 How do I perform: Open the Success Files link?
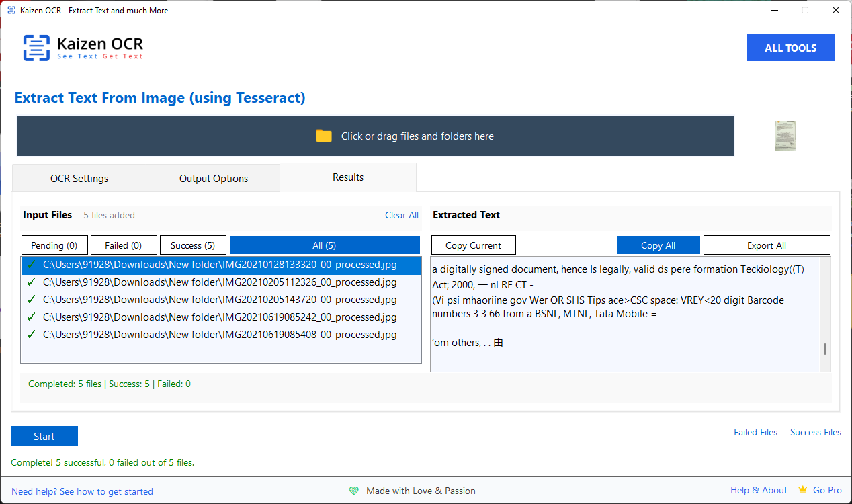815,432
